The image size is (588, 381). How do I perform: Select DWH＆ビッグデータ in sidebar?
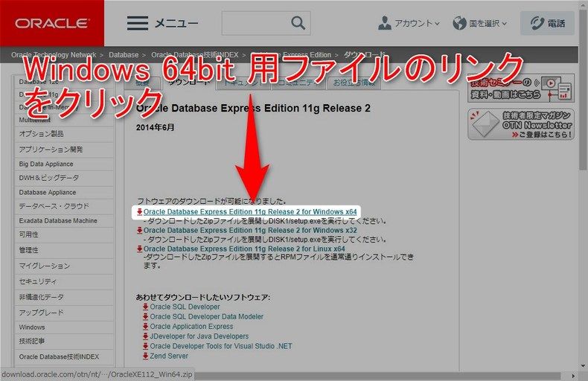point(65,178)
